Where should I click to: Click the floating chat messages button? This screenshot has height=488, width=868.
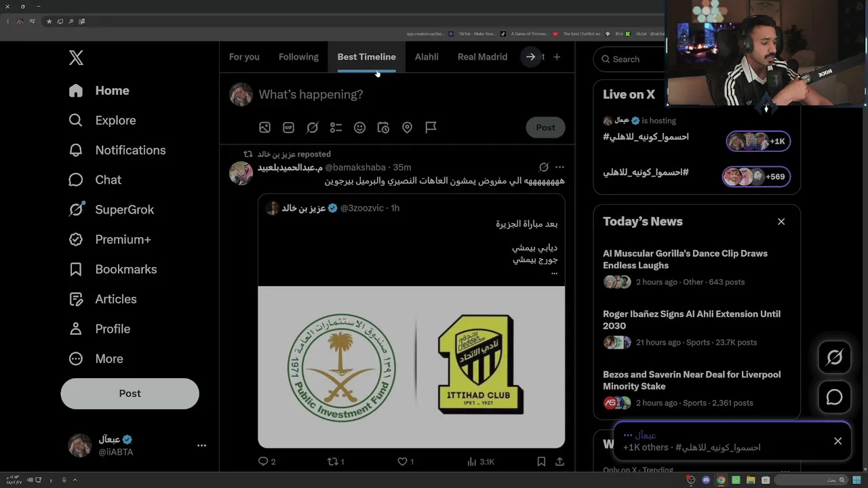coord(834,397)
